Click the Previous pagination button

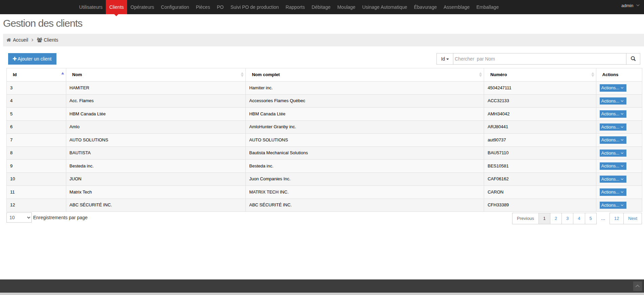point(525,219)
